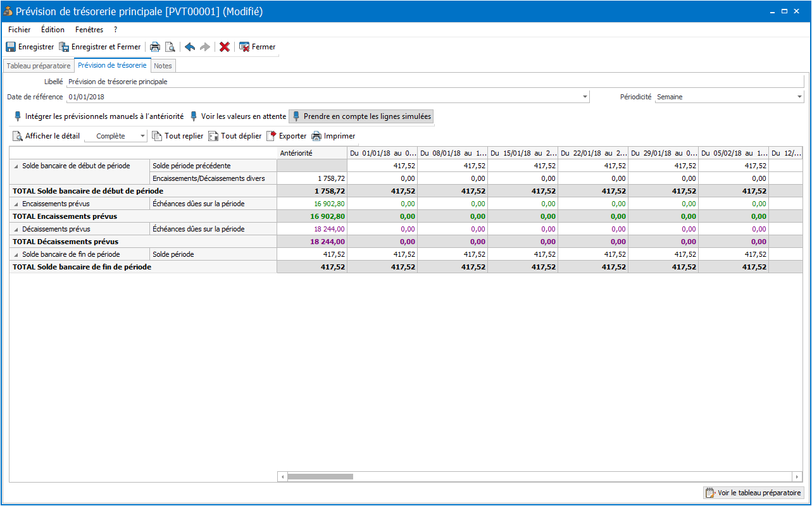The image size is (812, 506).
Task: Click the scrollbar left arrow
Action: tap(282, 476)
